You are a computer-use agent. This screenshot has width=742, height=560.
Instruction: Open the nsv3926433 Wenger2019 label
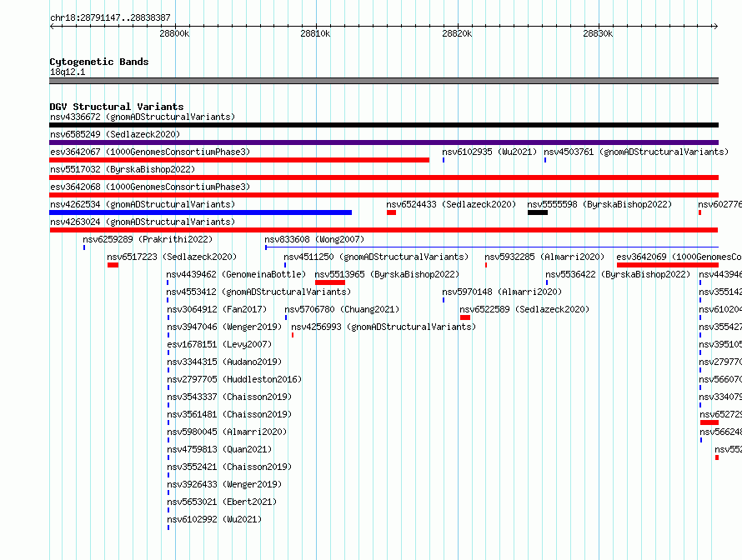pyautogui.click(x=224, y=484)
